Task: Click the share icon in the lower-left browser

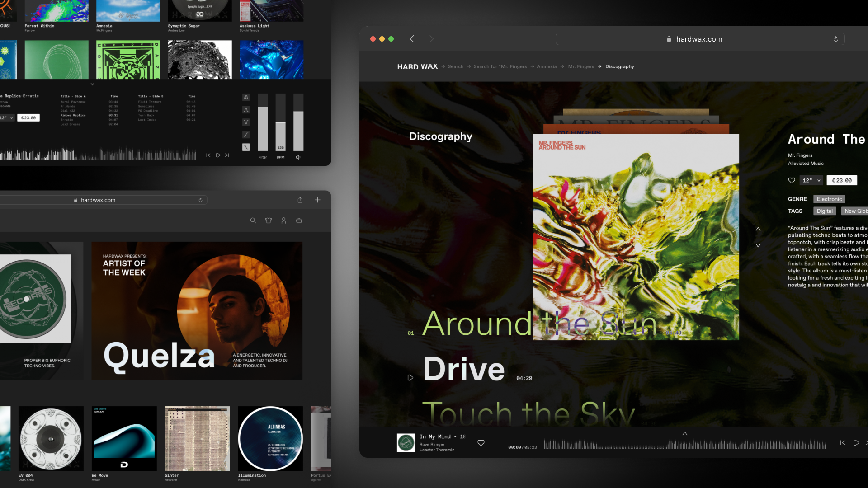Action: pos(300,200)
